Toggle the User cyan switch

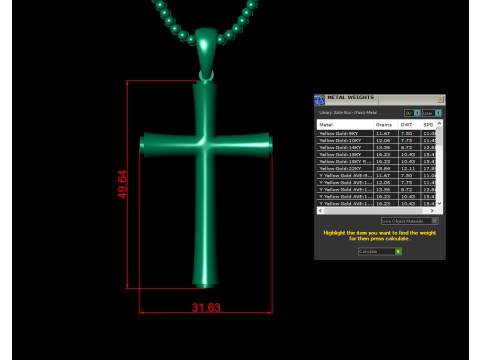pos(438,113)
